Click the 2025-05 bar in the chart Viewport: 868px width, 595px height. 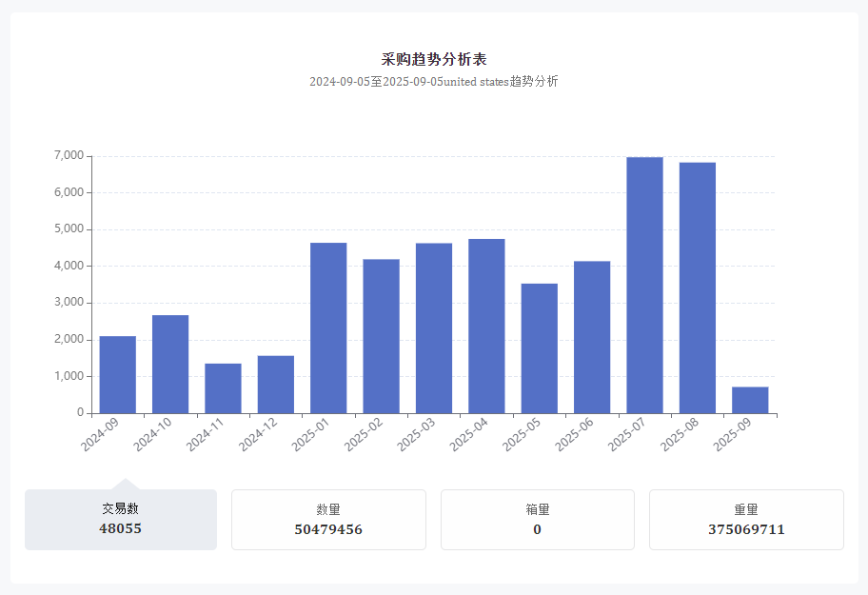coord(540,348)
